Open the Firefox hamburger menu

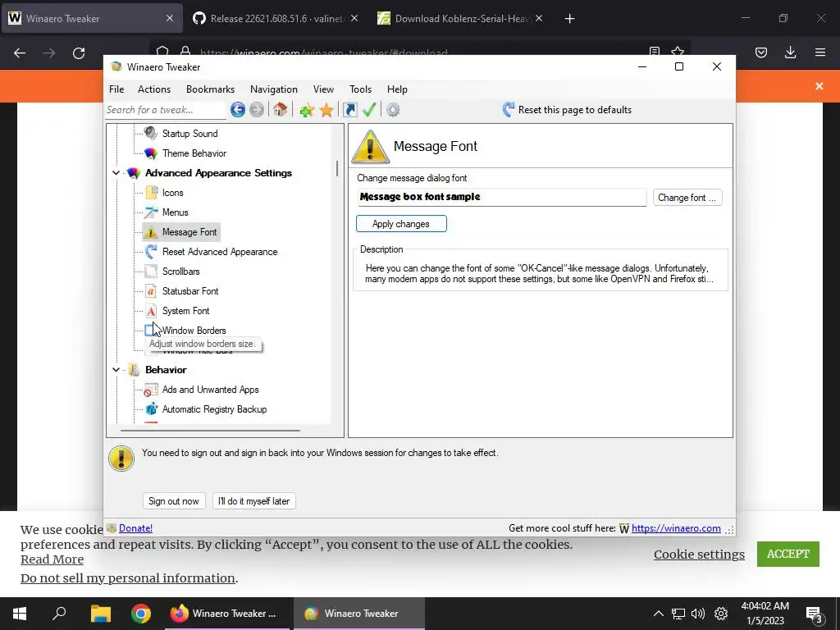(x=820, y=52)
